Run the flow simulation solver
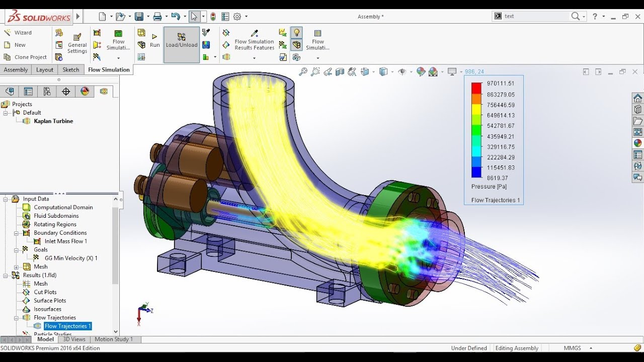 (x=154, y=41)
